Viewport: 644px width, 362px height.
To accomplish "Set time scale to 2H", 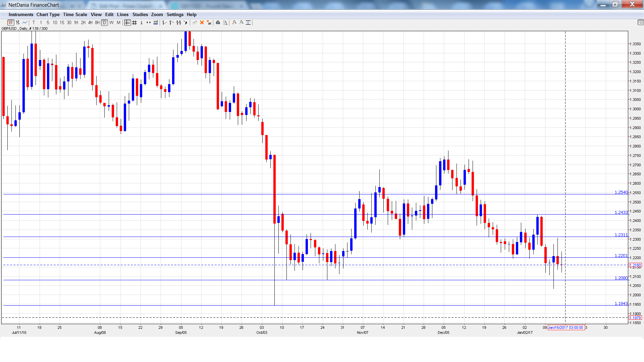I will tap(83, 23).
